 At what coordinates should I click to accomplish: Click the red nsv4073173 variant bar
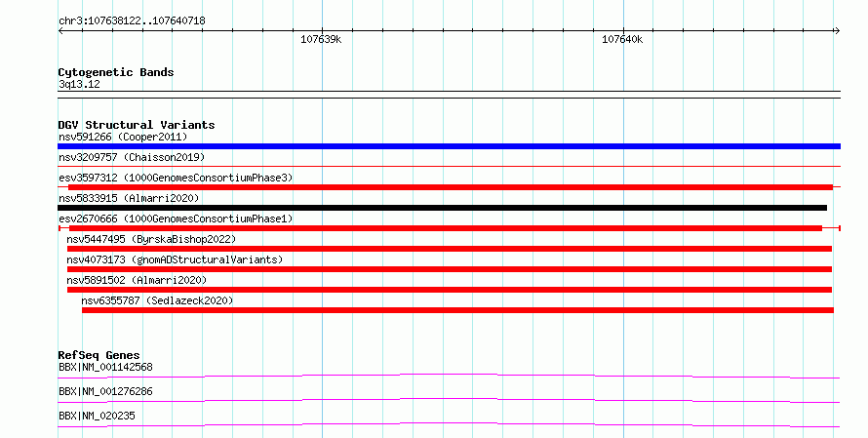pyautogui.click(x=450, y=269)
